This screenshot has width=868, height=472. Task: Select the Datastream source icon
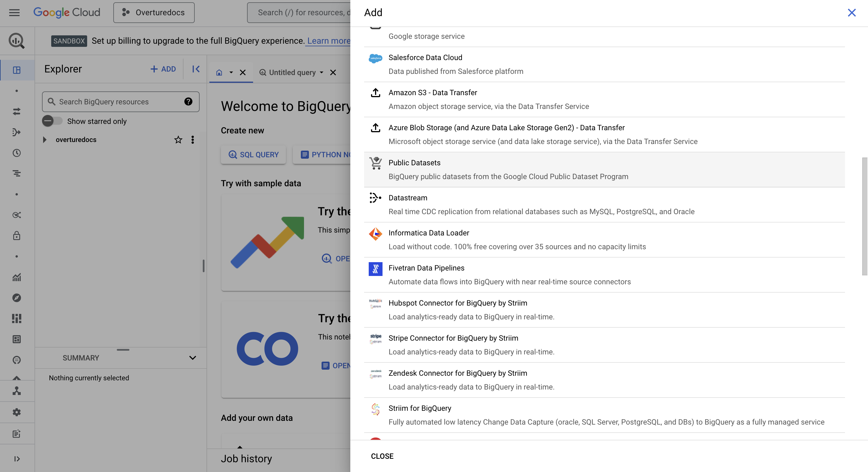375,198
